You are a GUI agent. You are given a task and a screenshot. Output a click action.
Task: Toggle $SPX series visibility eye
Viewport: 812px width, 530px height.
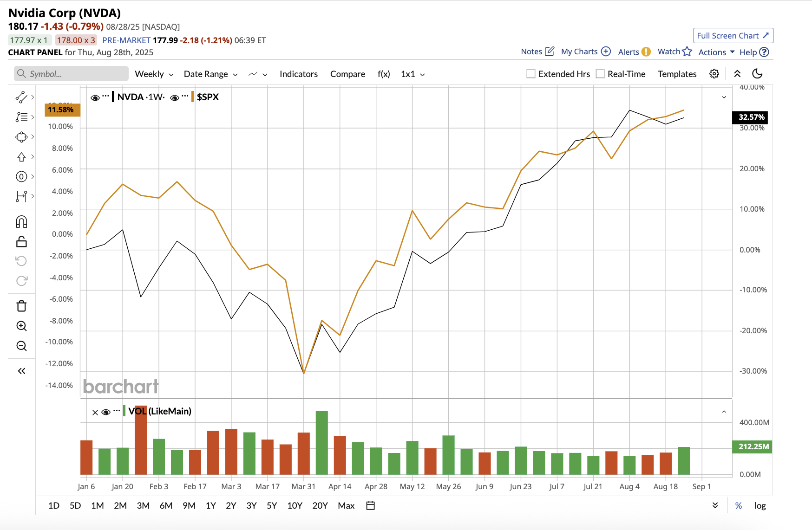[175, 97]
